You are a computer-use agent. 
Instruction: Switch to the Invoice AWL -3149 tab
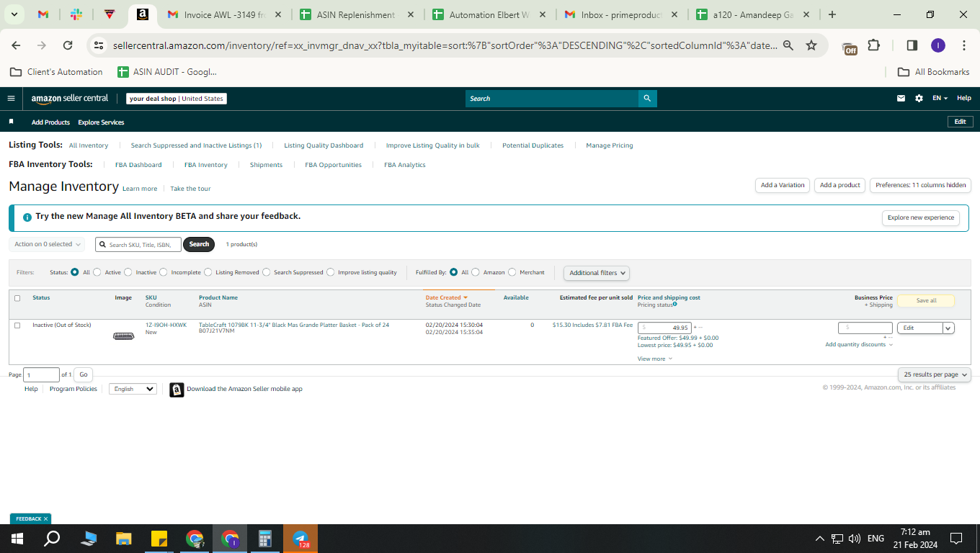click(x=224, y=14)
